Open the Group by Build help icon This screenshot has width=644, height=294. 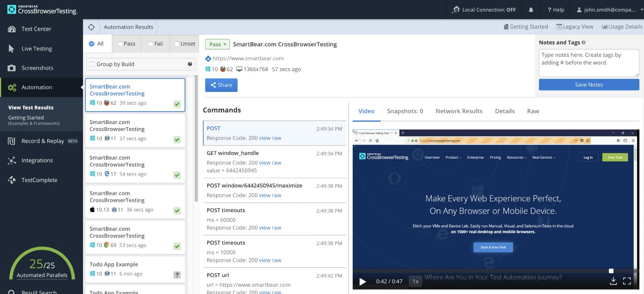(190, 64)
